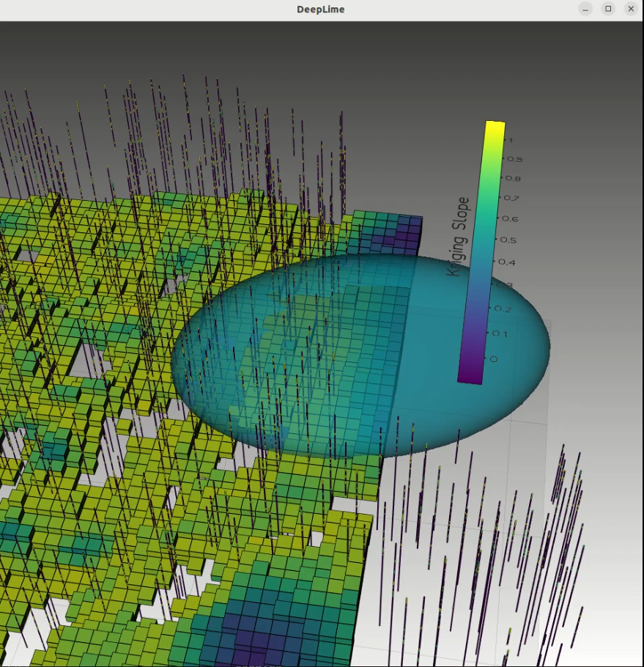Click the 0.1 tick label on color bar

point(501,333)
